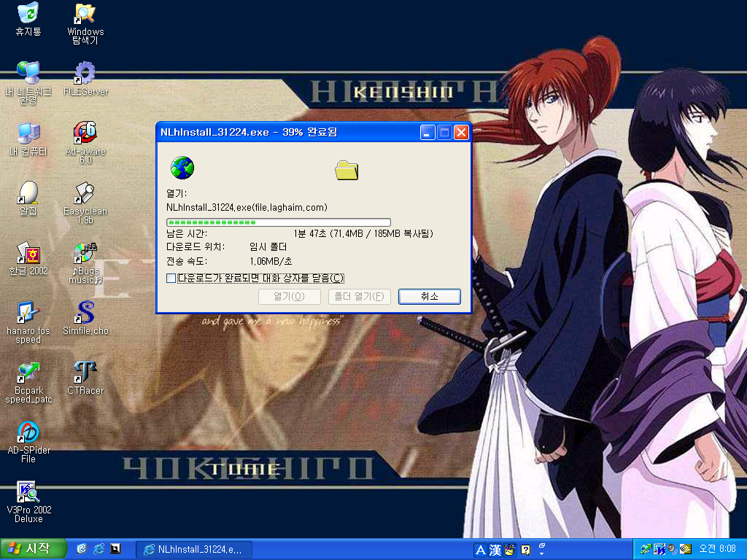Select the 한글 2002 desktop shortcut
Image resolution: width=747 pixels, height=560 pixels.
point(28,258)
